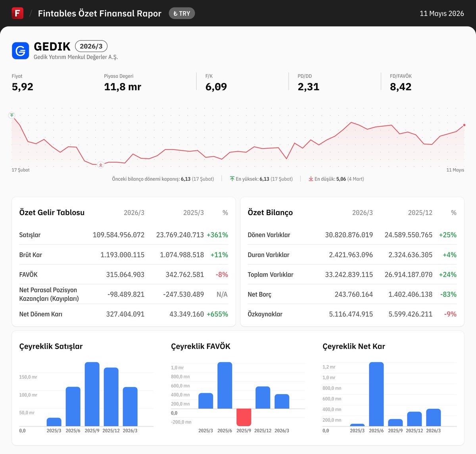This screenshot has width=476, height=454.
Task: Click the 17 Şubat chart start label
Action: pos(21,170)
